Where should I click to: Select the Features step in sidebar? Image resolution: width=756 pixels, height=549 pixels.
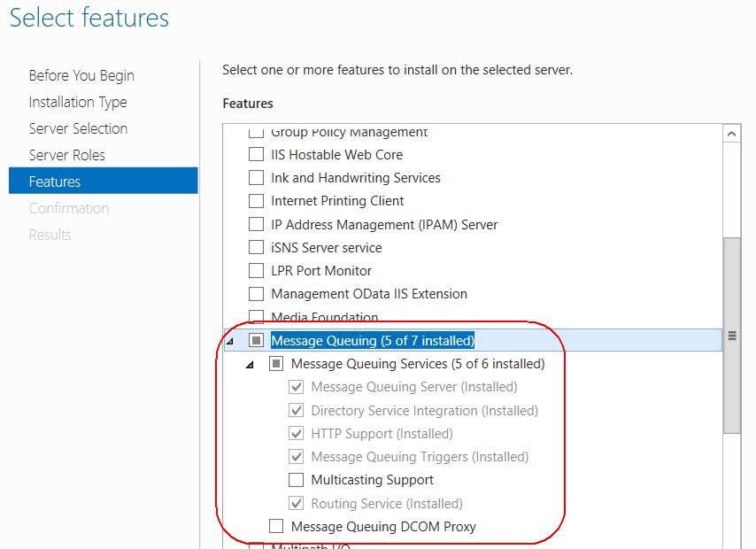104,181
